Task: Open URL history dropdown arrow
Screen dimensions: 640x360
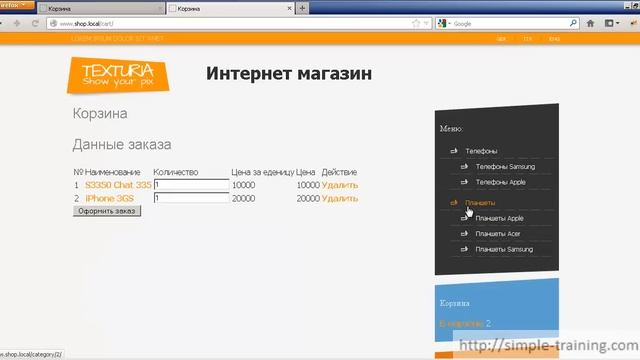Action: pyautogui.click(x=426, y=24)
